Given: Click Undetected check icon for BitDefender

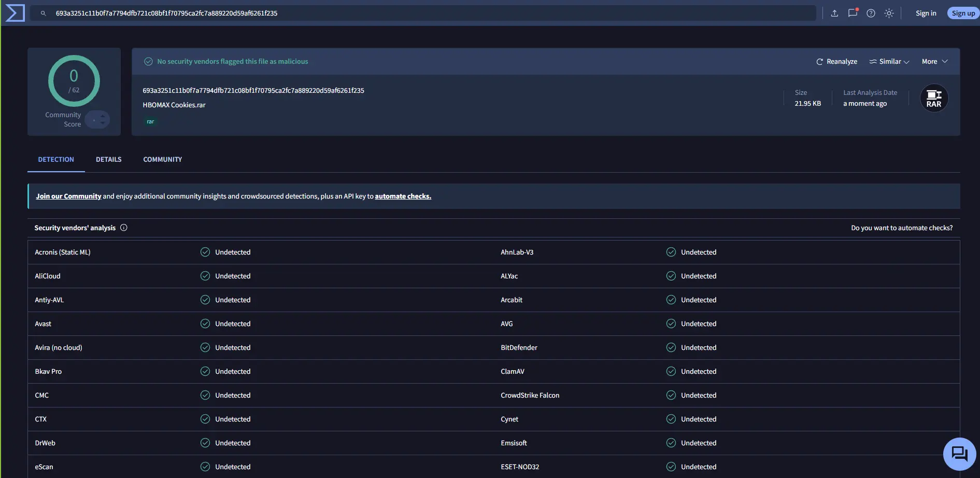Looking at the screenshot, I should pyautogui.click(x=671, y=348).
